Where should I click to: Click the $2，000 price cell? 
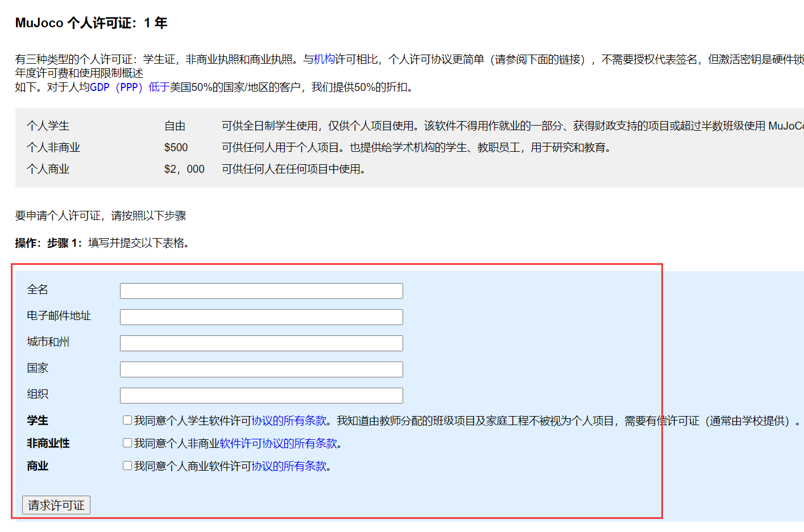click(184, 169)
